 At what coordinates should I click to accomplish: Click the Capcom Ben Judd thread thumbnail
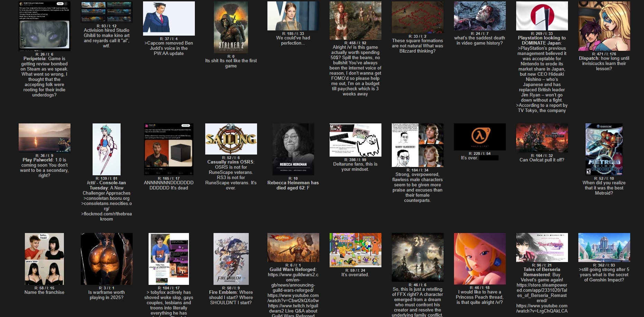(169, 18)
